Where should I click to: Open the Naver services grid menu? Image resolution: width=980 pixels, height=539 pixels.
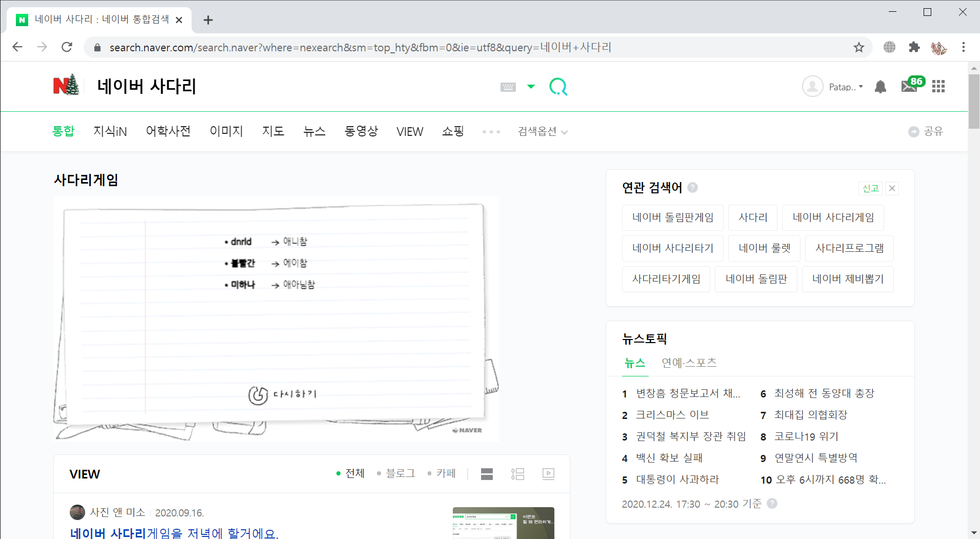point(938,87)
